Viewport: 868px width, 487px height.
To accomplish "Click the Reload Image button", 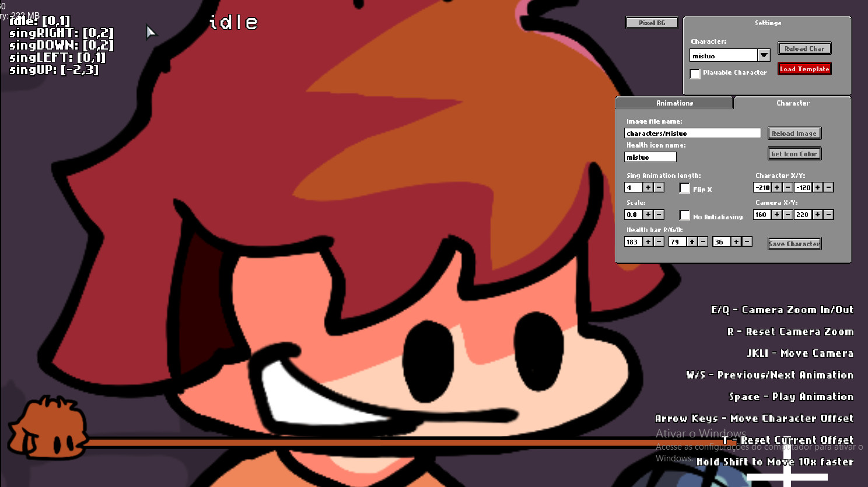I will pyautogui.click(x=794, y=134).
